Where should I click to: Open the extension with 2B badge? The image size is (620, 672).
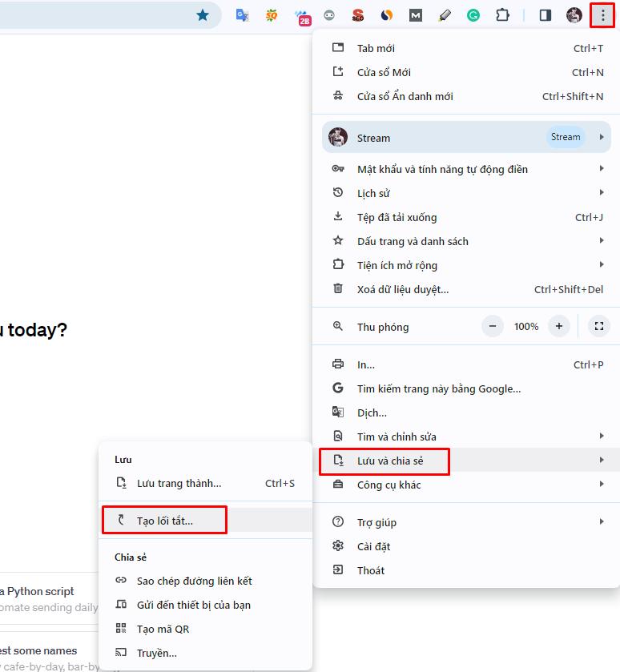pyautogui.click(x=303, y=17)
